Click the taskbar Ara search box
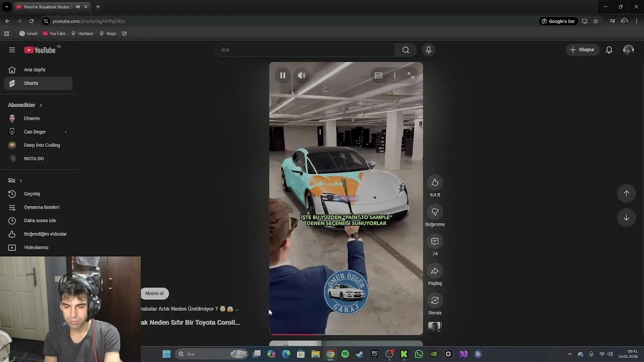Screen dimensions: 644x362 click(212, 354)
